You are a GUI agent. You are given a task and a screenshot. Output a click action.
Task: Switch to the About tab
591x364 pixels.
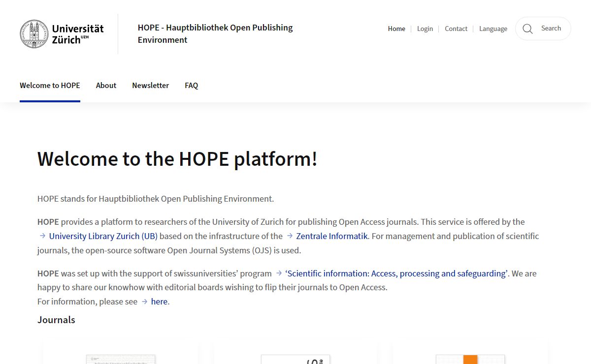pos(106,86)
